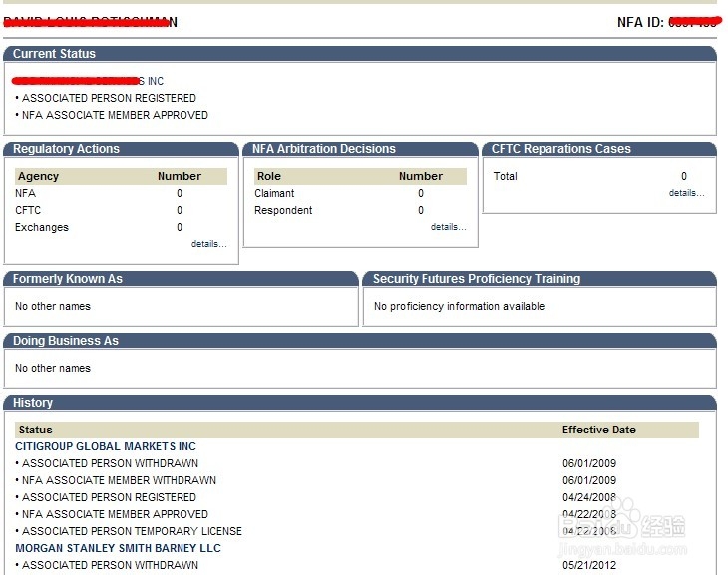728x575 pixels.
Task: Click Associated Person Temporary License entry
Action: point(132,531)
